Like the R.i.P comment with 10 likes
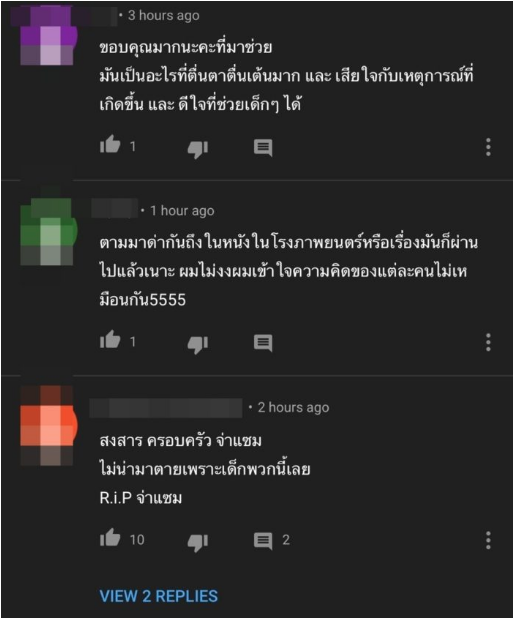 (110, 538)
